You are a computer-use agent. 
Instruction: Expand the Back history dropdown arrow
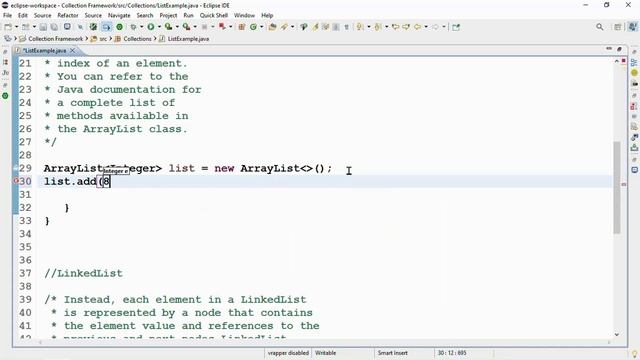(426, 27)
